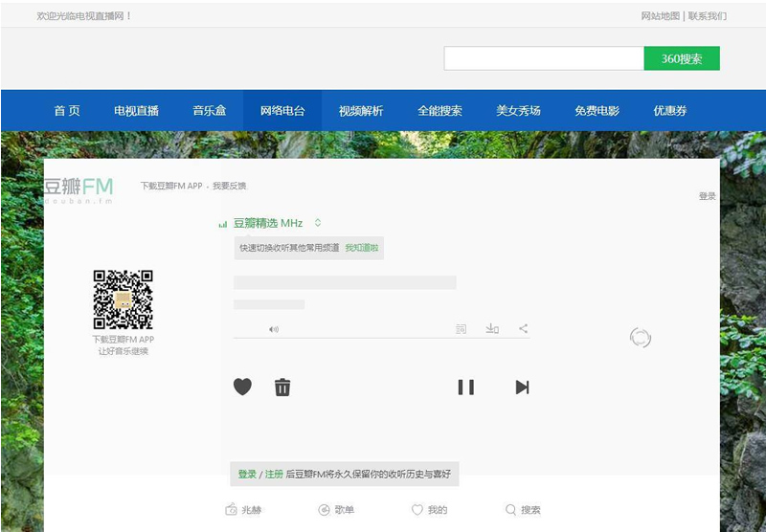Click the 360搜索 green button
This screenshot has width=766, height=532.
pyautogui.click(x=682, y=58)
